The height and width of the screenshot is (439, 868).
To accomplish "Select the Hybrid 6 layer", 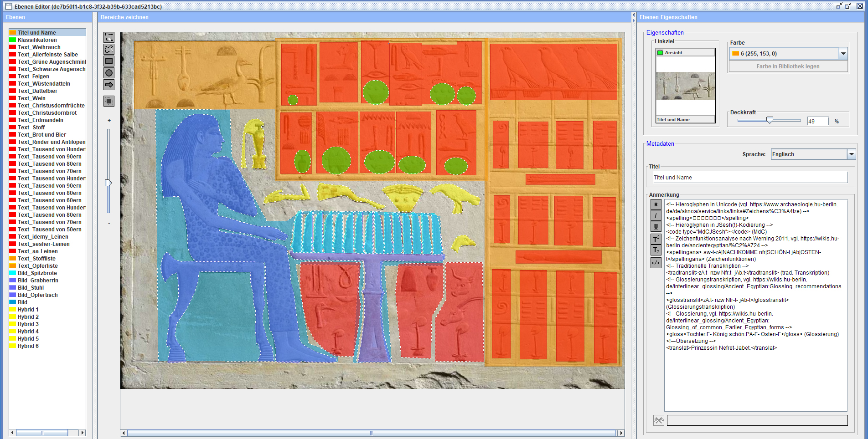I will tap(47, 346).
